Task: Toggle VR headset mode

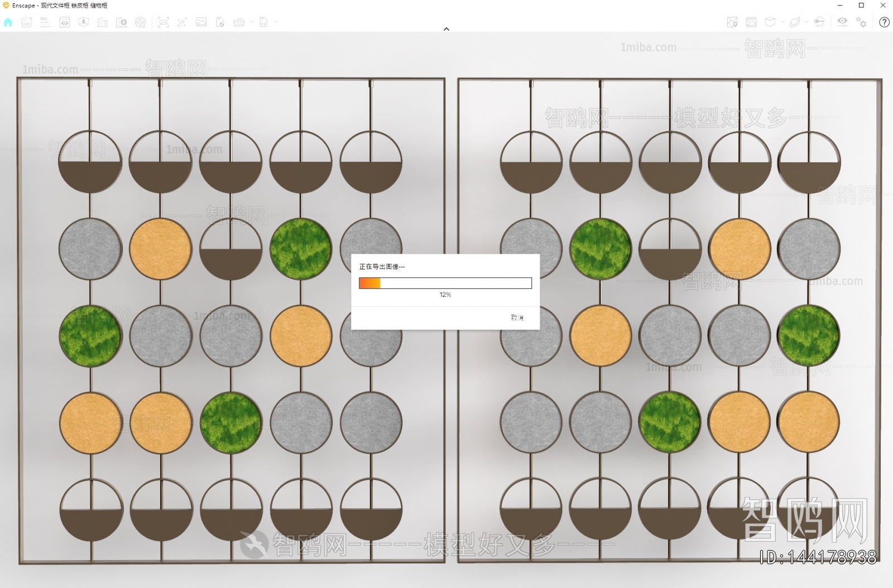Action: (819, 22)
